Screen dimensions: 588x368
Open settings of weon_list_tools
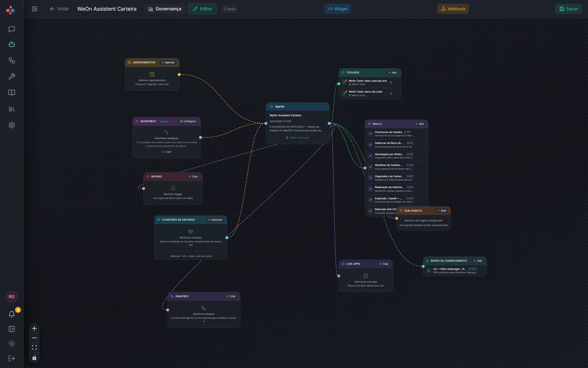click(391, 94)
